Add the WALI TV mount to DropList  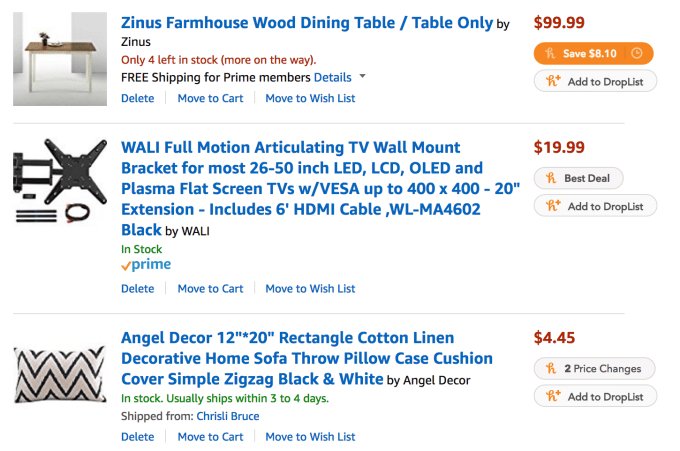[595, 207]
